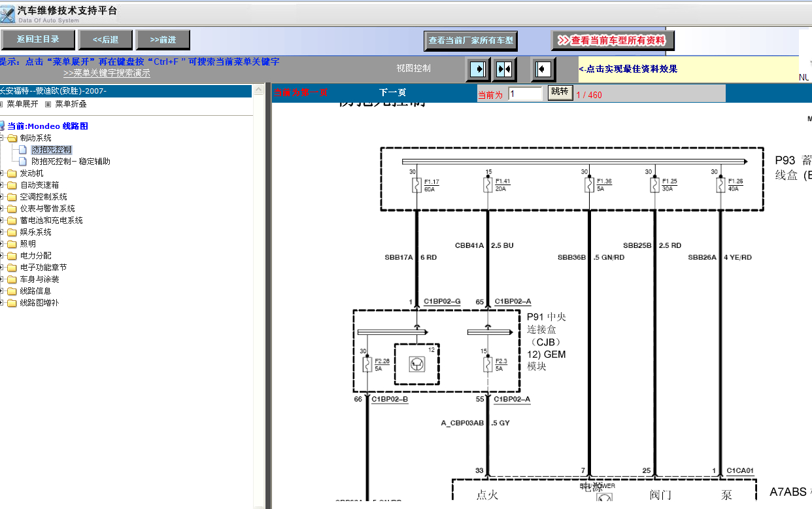Expand the 电力分配 tree node
Viewport: 812px width, 509px height.
point(3,256)
